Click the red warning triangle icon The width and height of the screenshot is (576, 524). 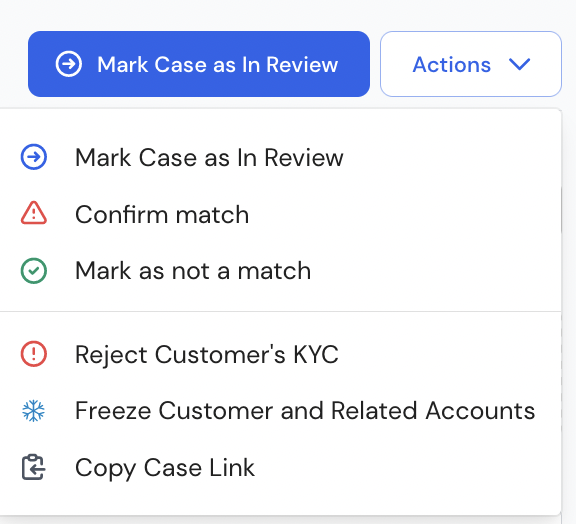tap(33, 213)
